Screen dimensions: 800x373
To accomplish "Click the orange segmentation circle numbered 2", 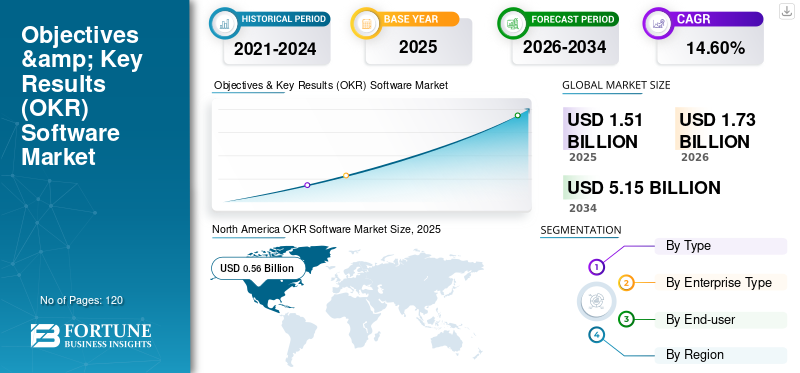I will tap(627, 282).
